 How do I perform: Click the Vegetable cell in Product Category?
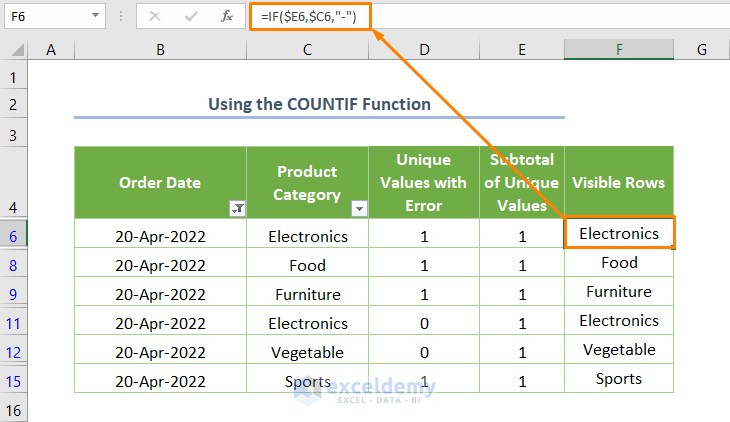click(307, 352)
